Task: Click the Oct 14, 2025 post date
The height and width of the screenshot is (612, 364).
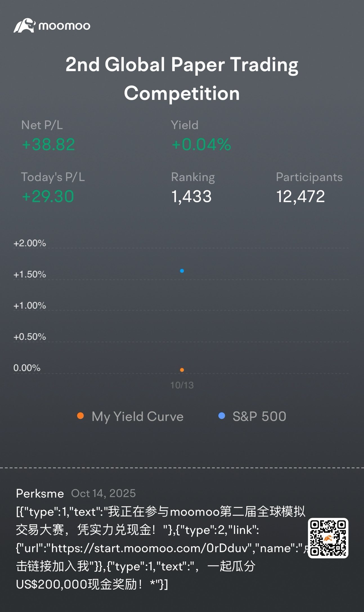Action: tap(103, 493)
